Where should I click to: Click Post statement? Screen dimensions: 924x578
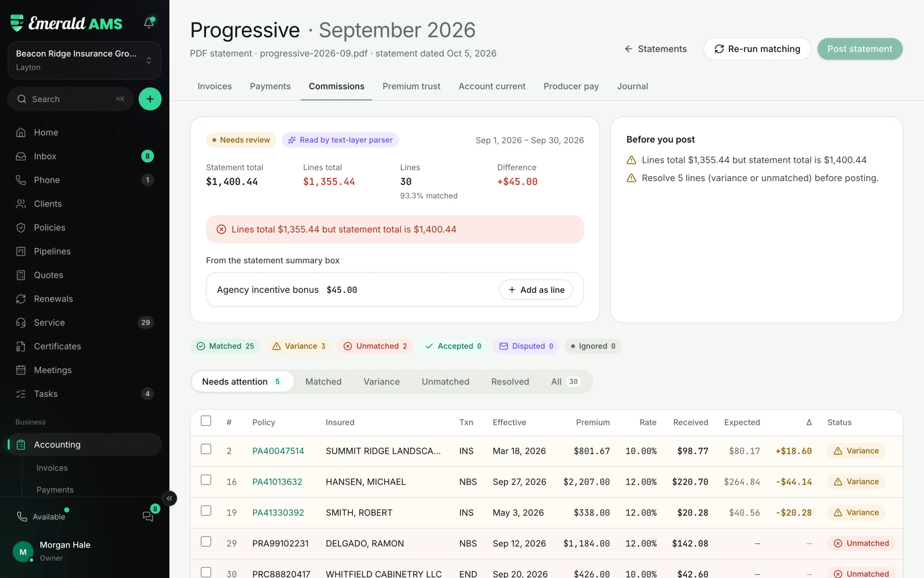pyautogui.click(x=860, y=49)
